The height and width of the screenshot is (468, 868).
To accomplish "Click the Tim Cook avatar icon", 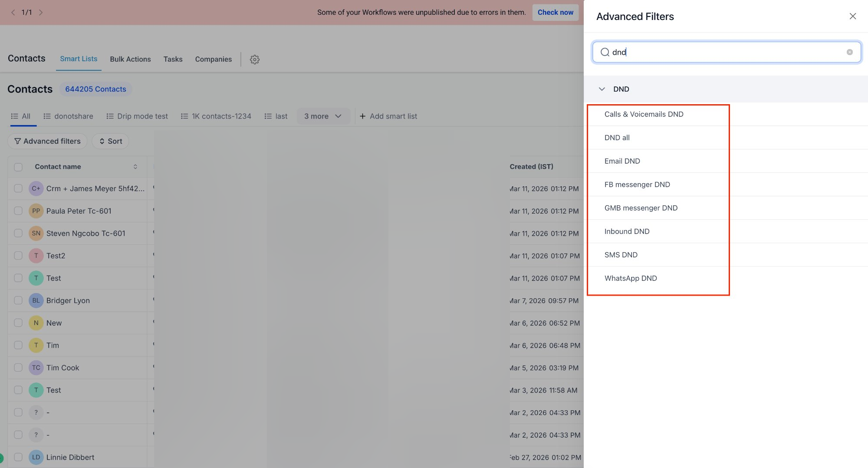I will pos(36,368).
